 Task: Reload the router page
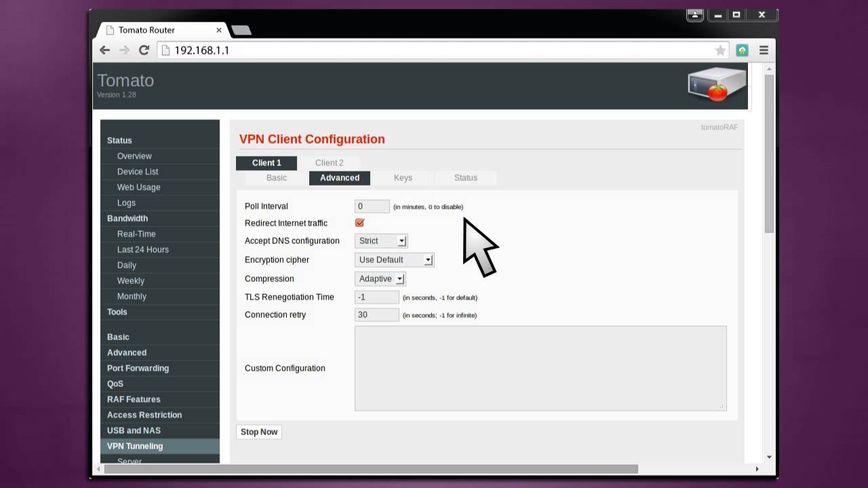(x=144, y=50)
